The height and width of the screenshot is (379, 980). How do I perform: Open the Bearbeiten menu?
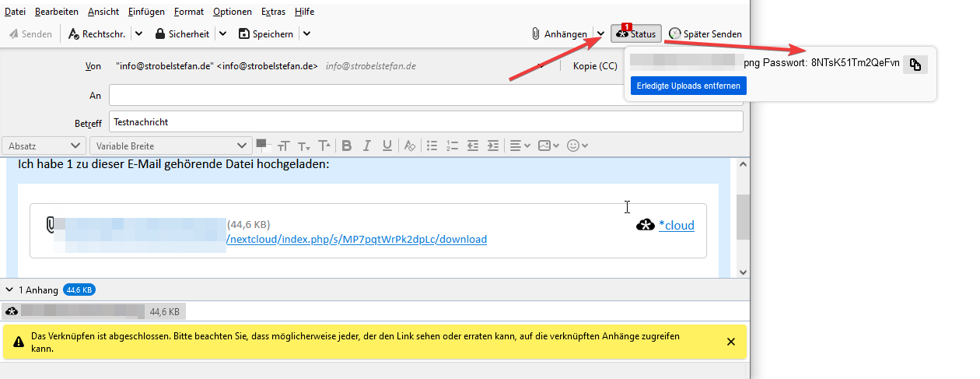pyautogui.click(x=57, y=12)
